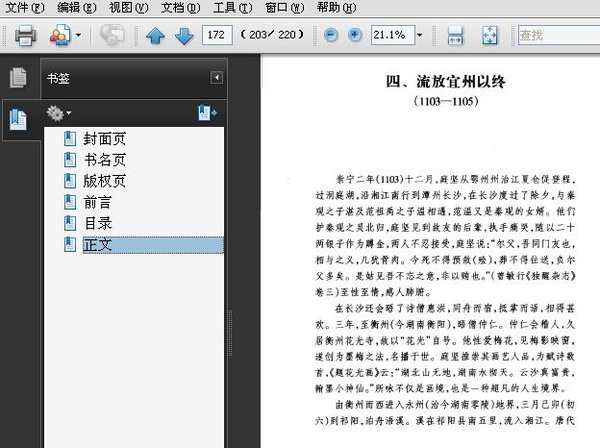Open the bookmark options gear menu
600x448 pixels.
tap(58, 113)
